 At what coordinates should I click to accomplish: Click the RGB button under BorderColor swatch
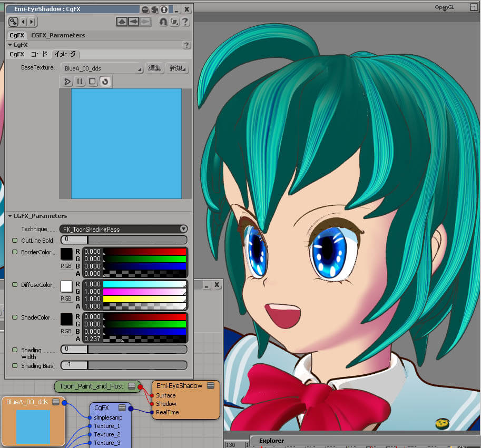(66, 266)
